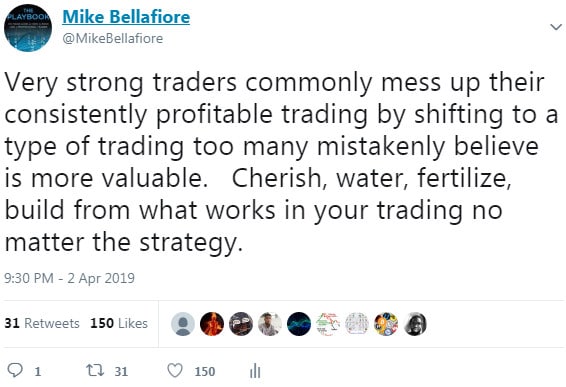Image resolution: width=566 pixels, height=387 pixels.
Task: Like the tweet with the heart icon
Action: [x=175, y=370]
